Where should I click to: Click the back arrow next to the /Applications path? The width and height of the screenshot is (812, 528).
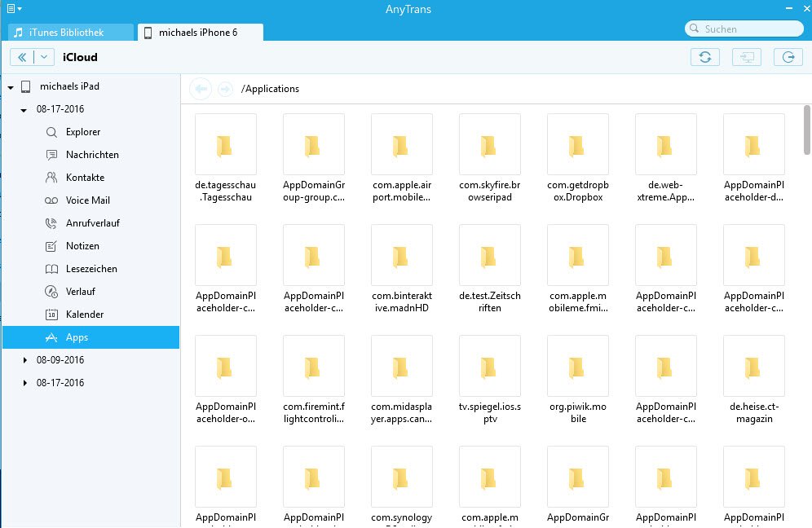coord(201,89)
